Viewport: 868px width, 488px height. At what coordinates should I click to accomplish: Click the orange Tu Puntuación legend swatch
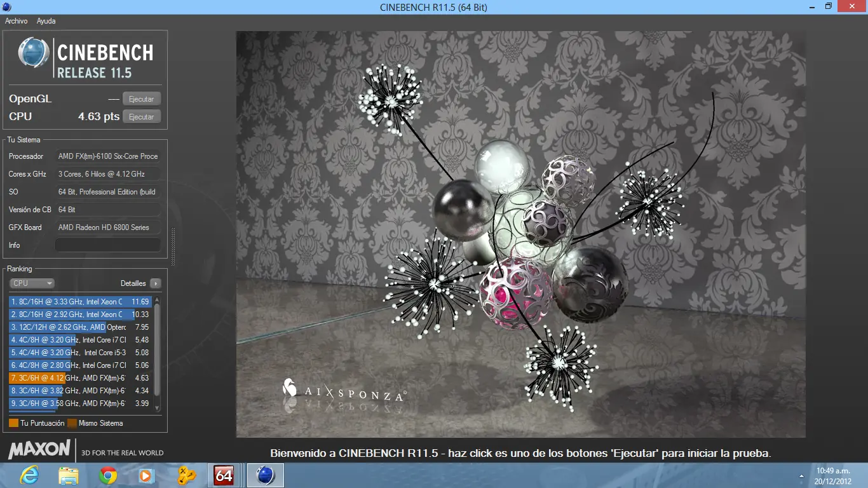(x=13, y=423)
